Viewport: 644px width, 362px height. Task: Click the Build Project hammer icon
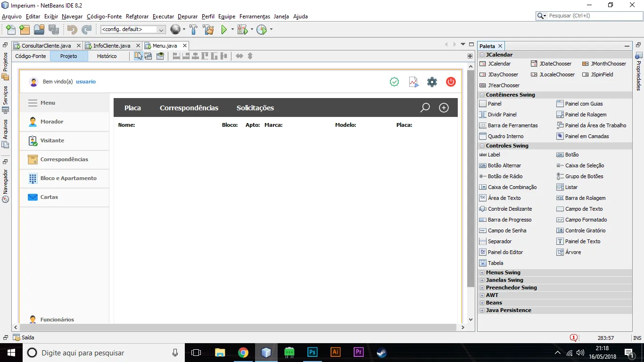point(193,29)
